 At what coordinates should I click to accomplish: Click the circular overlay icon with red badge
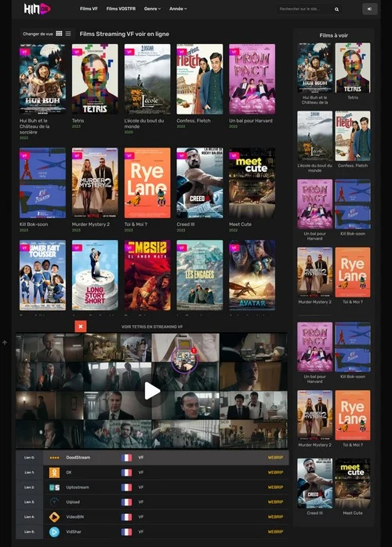pyautogui.click(x=184, y=359)
